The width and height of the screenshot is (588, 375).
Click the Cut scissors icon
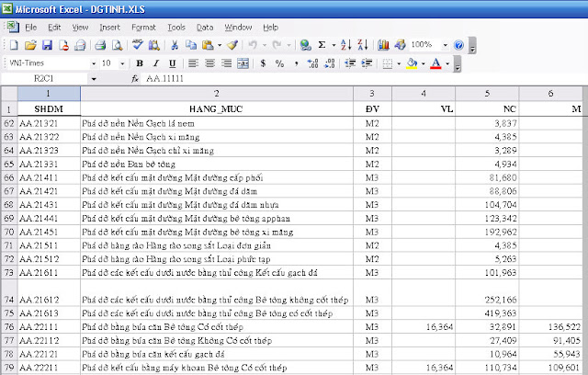pos(175,45)
